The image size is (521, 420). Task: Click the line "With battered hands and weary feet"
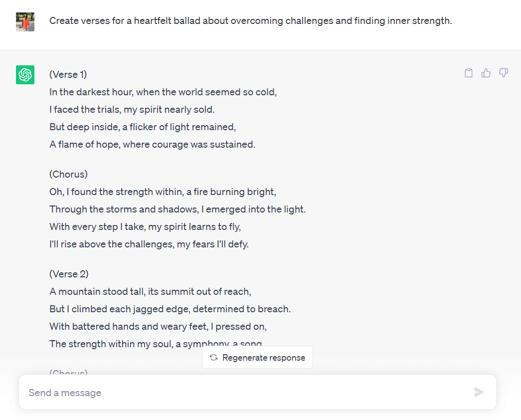[x=158, y=327]
